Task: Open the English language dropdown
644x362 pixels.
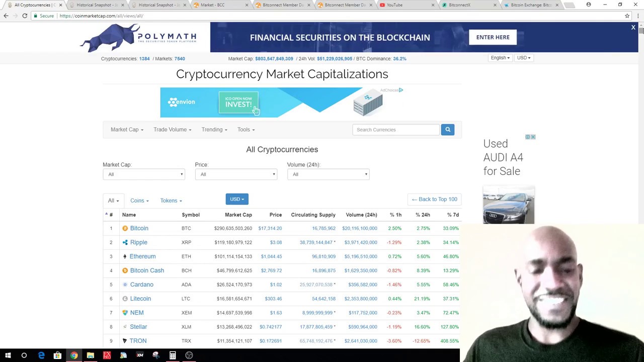Action: (500, 58)
